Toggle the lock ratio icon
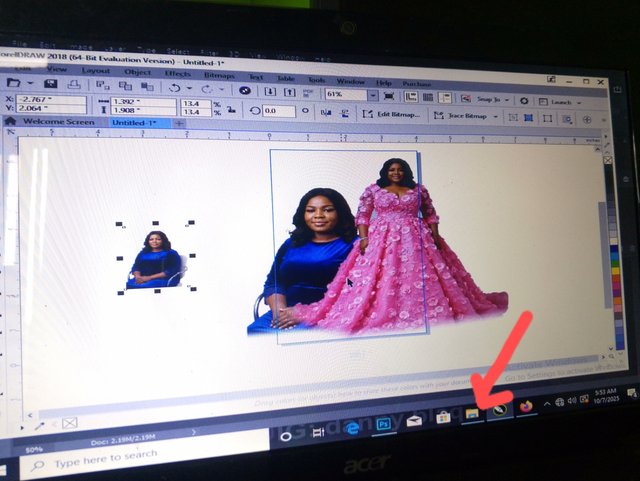 pyautogui.click(x=231, y=109)
